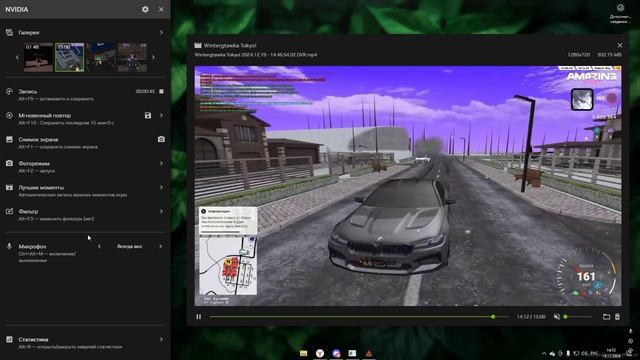
Task: Unmute video with the speaker icon
Action: [x=557, y=317]
